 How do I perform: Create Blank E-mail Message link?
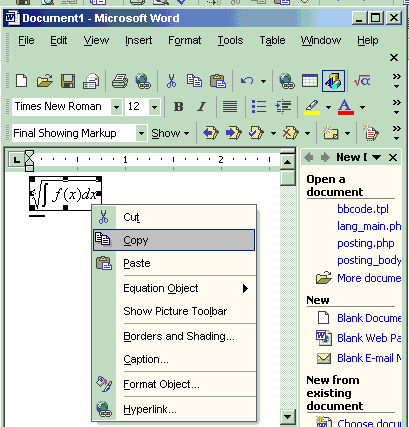pos(369,358)
